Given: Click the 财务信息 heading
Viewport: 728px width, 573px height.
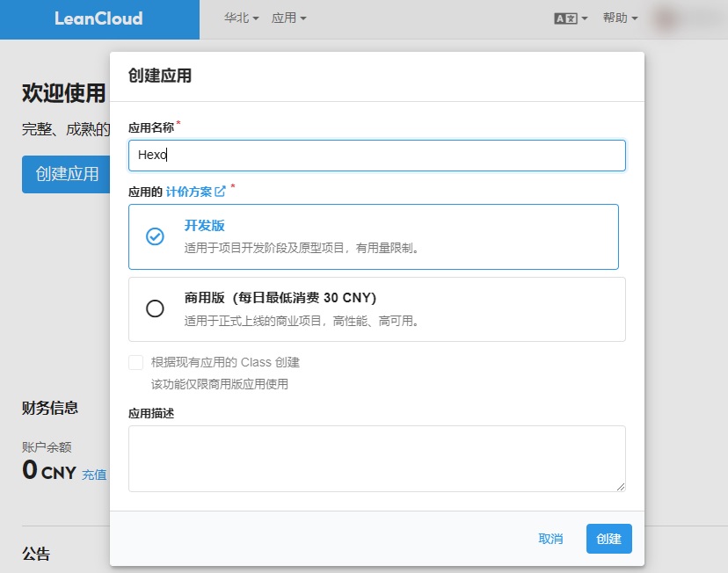Looking at the screenshot, I should point(50,408).
